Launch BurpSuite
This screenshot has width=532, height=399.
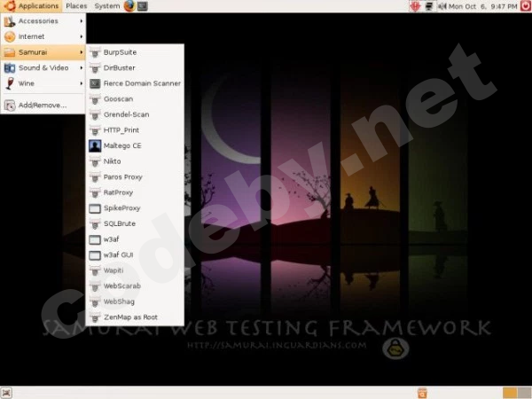[135, 52]
